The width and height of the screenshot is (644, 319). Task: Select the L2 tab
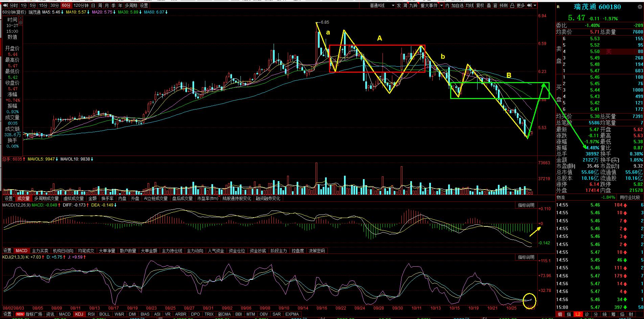tap(578, 314)
